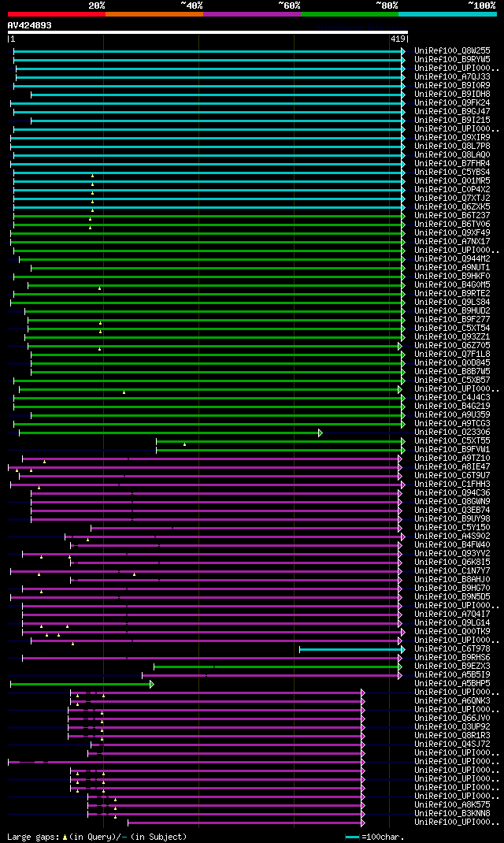Select the UniRef100_C5XT55 label

tap(452, 441)
